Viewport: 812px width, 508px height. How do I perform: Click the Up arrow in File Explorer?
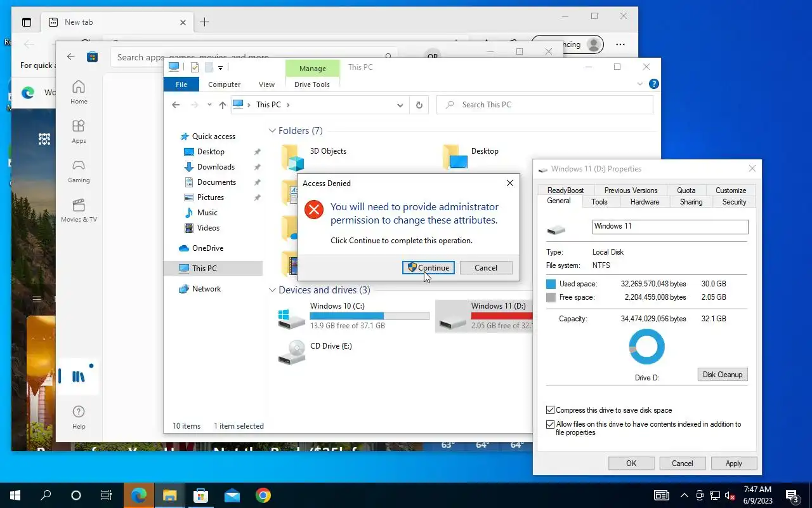[x=222, y=105]
